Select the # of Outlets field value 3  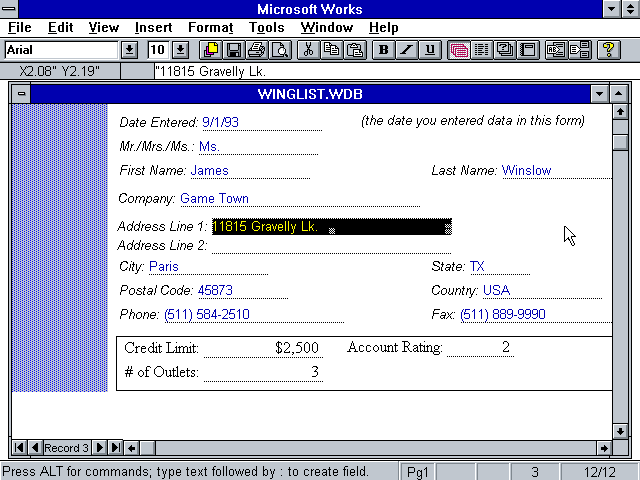tap(263, 372)
